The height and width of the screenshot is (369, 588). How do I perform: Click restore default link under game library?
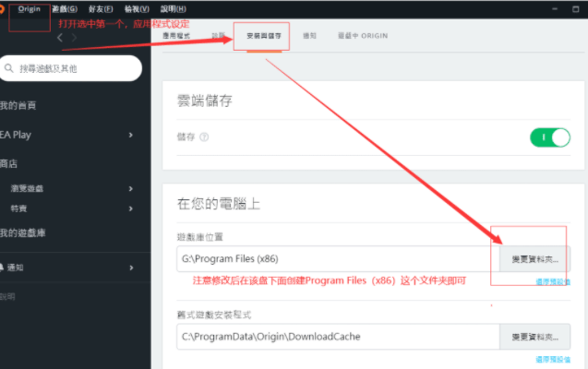[x=552, y=282]
